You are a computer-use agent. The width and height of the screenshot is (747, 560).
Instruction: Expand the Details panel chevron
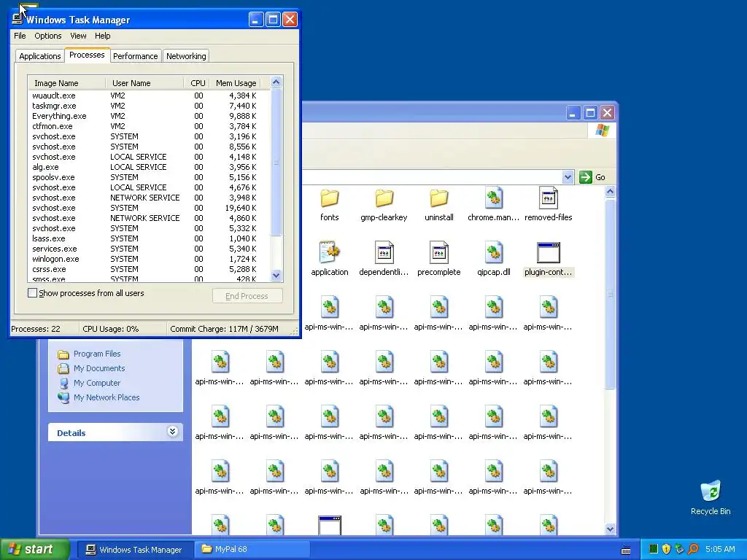(172, 432)
